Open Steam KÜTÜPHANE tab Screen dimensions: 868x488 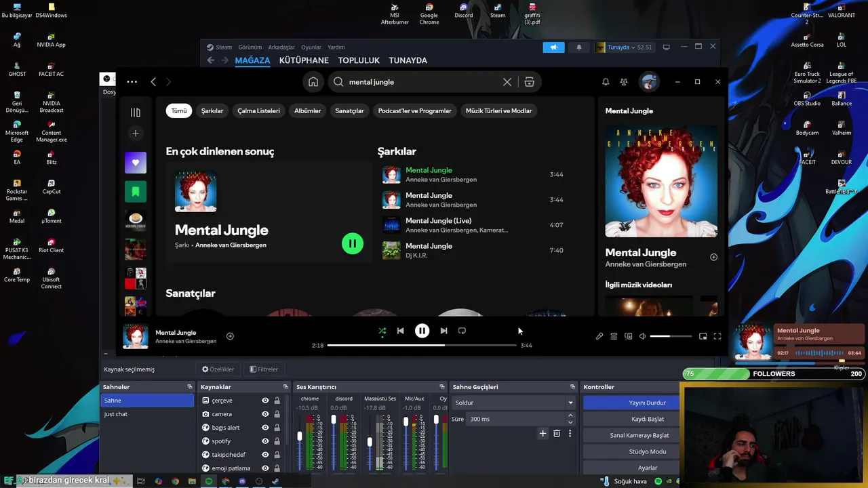pyautogui.click(x=304, y=60)
